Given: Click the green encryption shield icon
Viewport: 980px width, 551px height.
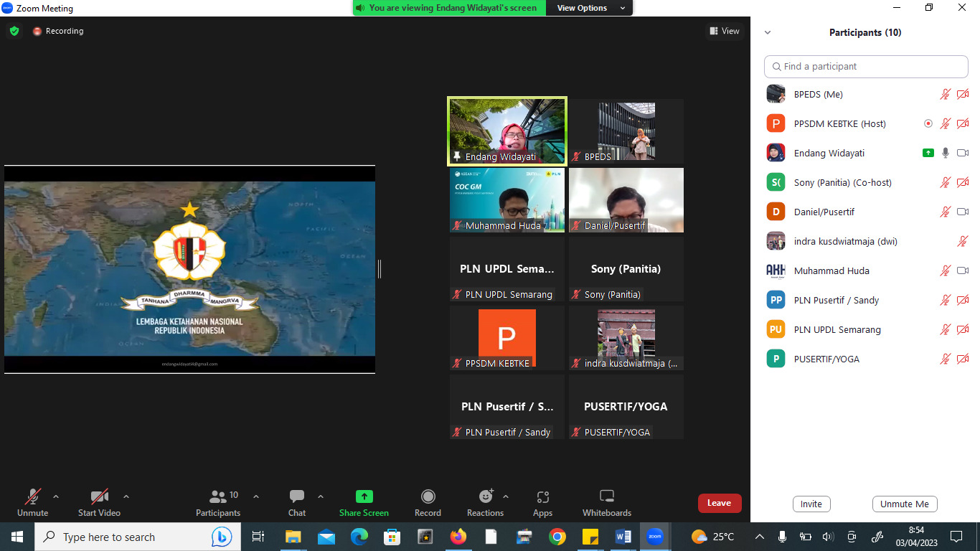Looking at the screenshot, I should (14, 31).
